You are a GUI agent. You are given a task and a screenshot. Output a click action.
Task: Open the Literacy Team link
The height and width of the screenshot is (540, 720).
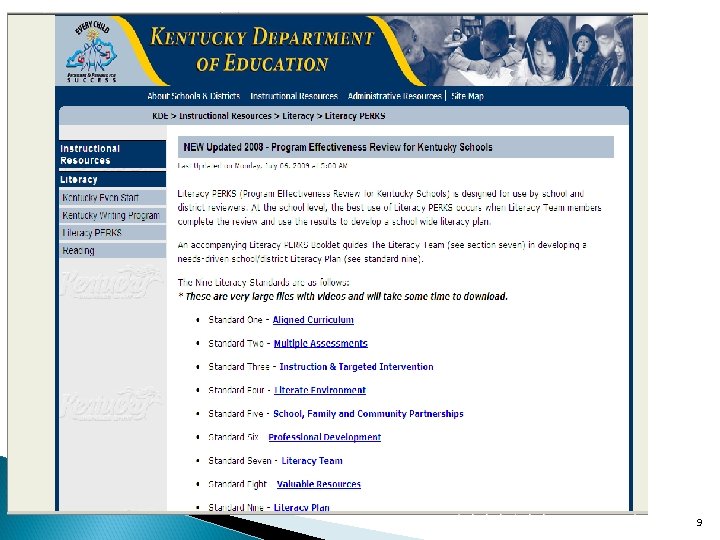312,461
